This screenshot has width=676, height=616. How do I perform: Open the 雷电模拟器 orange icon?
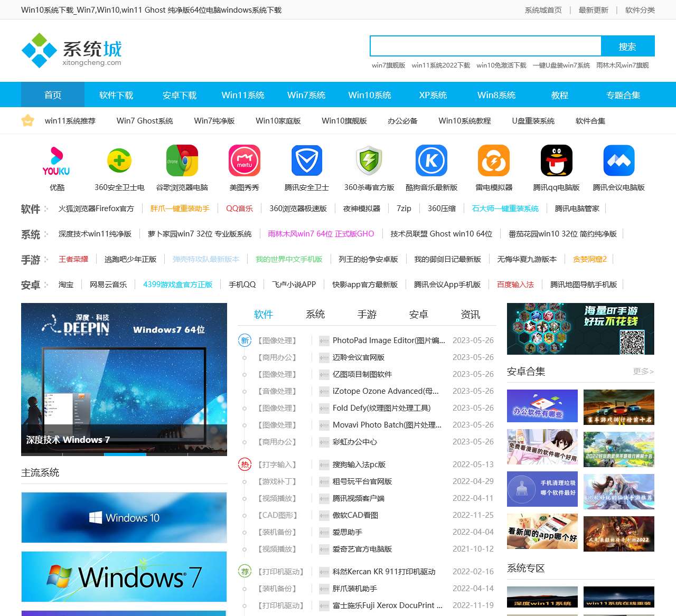coord(494,160)
